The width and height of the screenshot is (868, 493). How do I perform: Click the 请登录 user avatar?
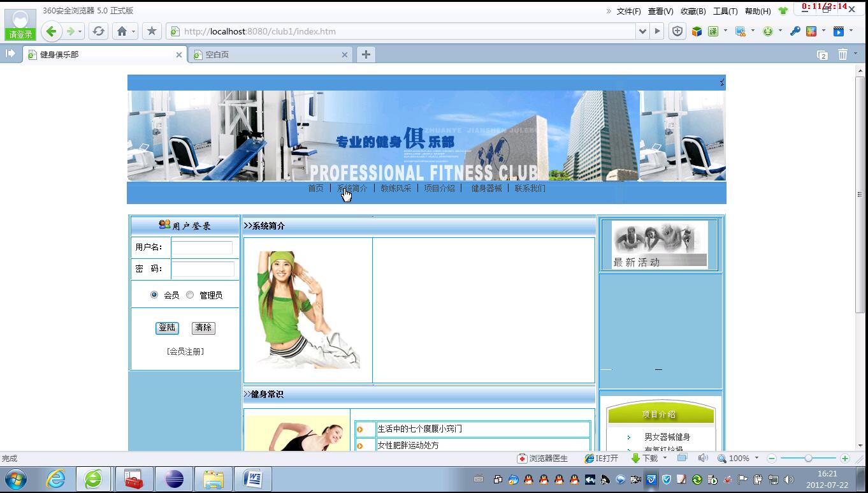20,25
